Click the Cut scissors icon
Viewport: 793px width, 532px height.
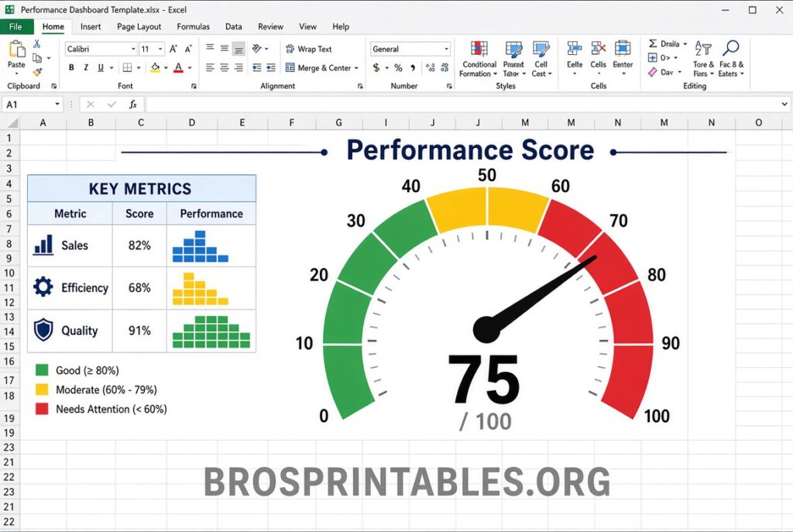click(x=37, y=44)
